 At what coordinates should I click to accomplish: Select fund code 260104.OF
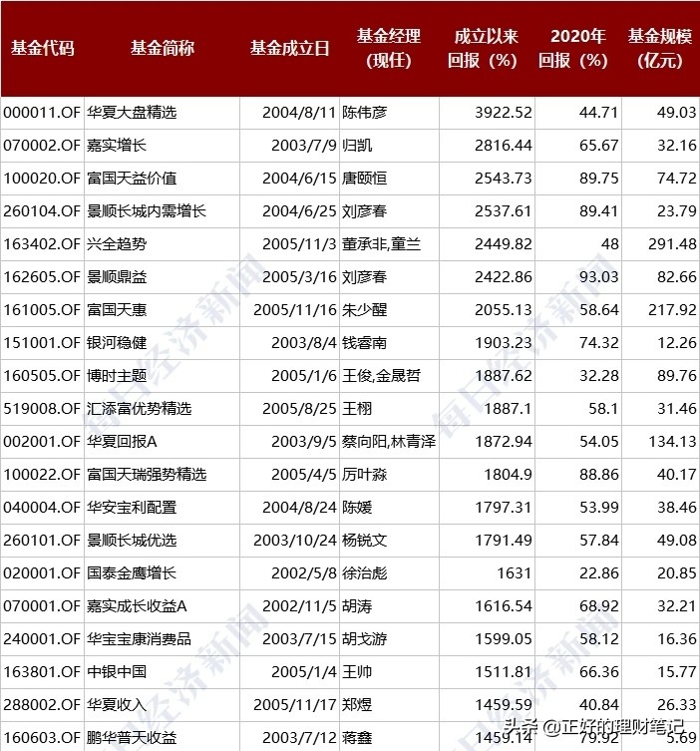(x=42, y=211)
